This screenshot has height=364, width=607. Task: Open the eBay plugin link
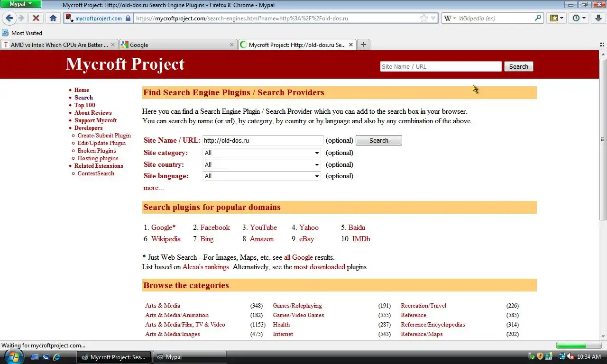[306, 239]
